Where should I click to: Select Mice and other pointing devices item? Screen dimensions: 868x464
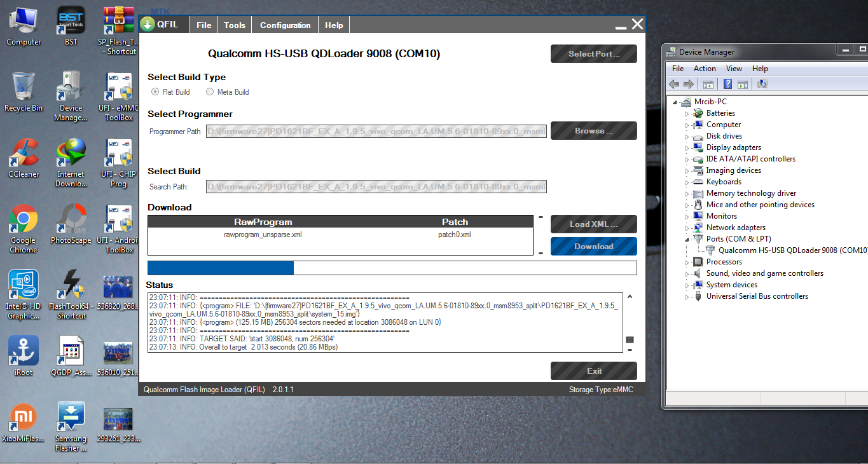click(760, 205)
